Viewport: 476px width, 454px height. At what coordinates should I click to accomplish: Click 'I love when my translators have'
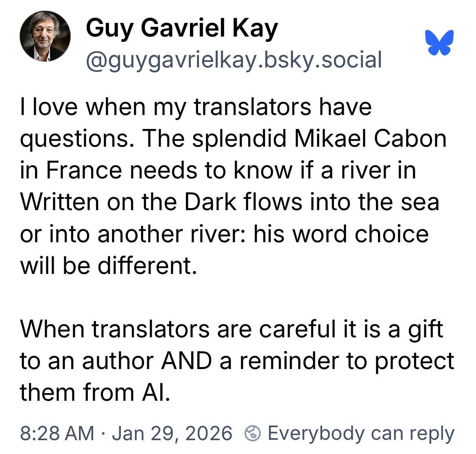[196, 107]
